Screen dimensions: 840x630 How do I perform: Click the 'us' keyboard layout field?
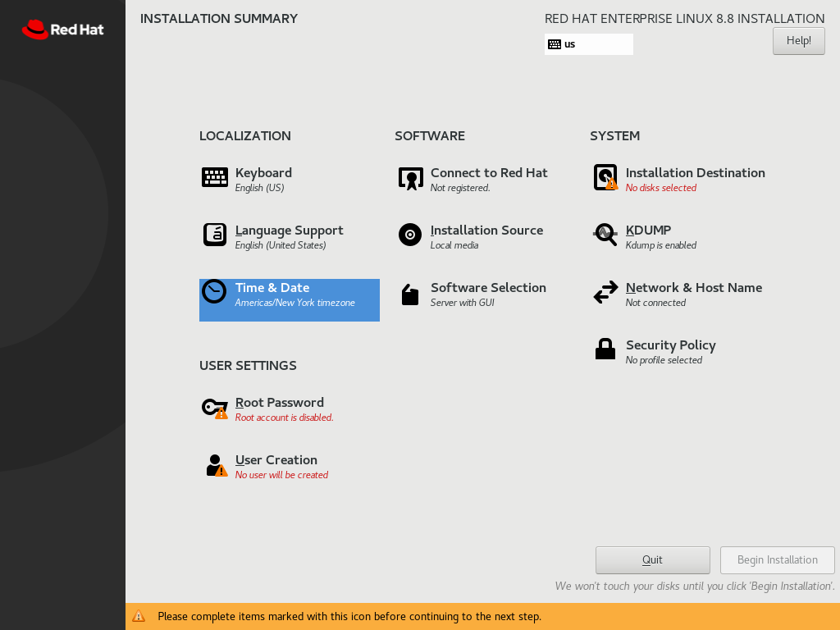(589, 44)
